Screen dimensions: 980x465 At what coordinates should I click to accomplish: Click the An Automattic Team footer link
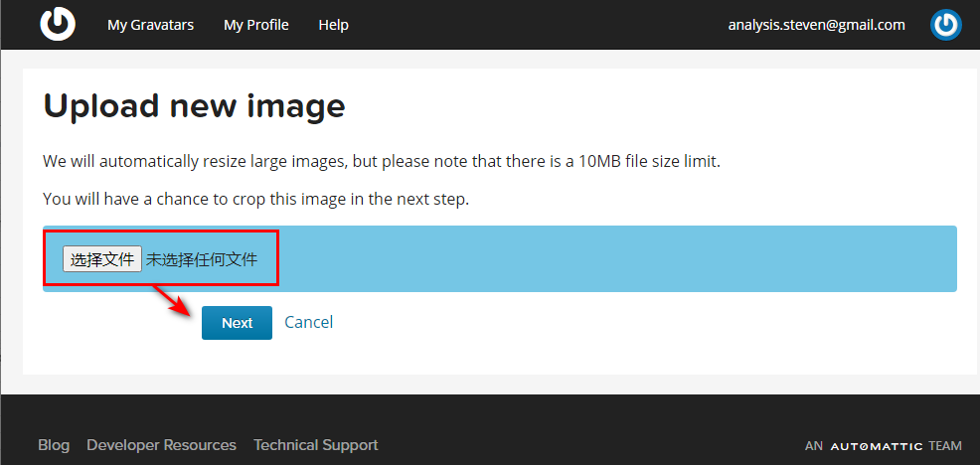883,446
